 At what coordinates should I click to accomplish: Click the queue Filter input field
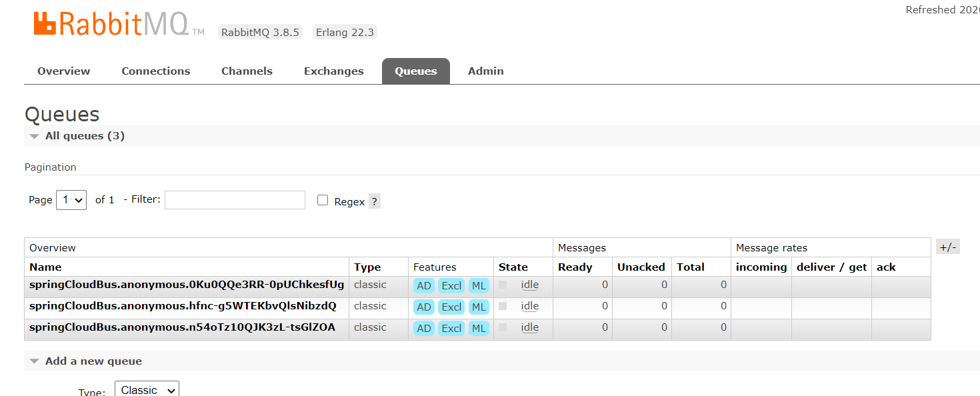click(x=235, y=200)
